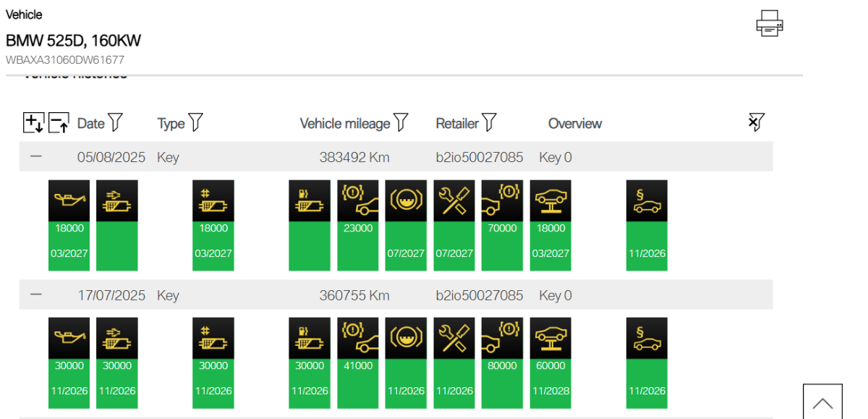
Task: Click car-on-lift icon in 17/07/2025 entry
Action: (x=550, y=338)
